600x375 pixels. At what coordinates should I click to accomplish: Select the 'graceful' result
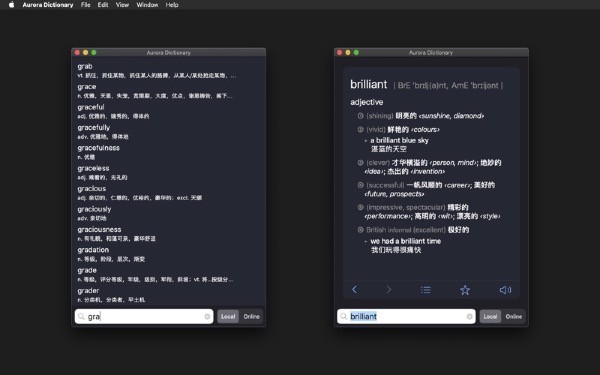pos(168,111)
